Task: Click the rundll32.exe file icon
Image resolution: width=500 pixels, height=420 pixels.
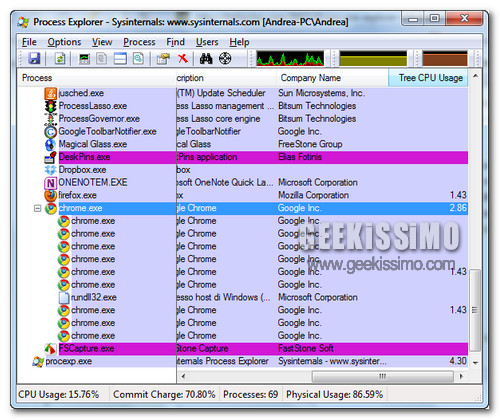Action: coord(64,298)
